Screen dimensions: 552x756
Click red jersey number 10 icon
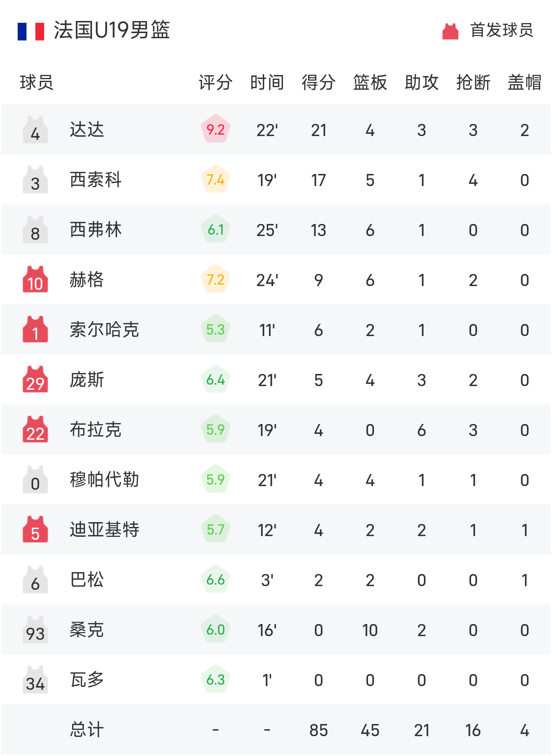click(35, 280)
